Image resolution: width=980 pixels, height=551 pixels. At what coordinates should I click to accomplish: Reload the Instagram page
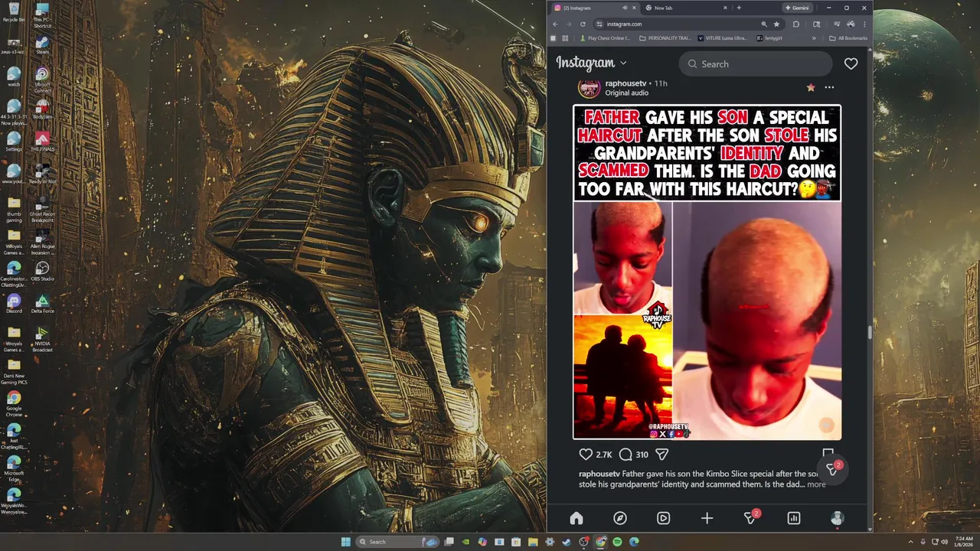coord(583,24)
